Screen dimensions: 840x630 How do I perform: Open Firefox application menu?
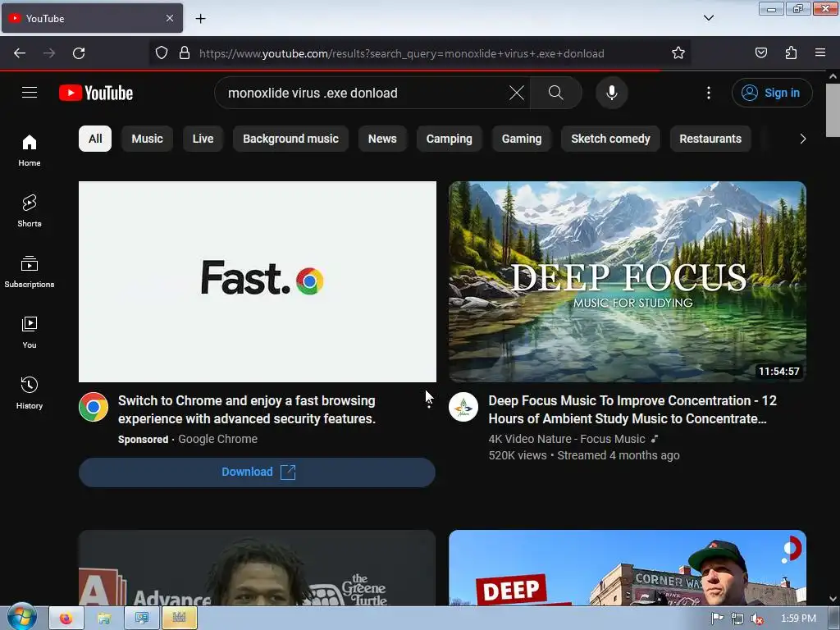tap(820, 53)
